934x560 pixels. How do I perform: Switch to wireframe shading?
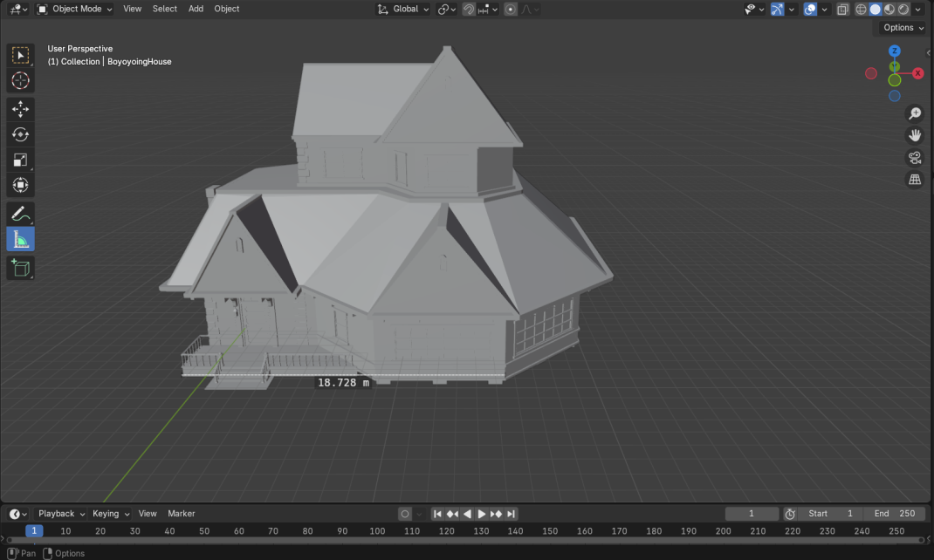click(861, 9)
